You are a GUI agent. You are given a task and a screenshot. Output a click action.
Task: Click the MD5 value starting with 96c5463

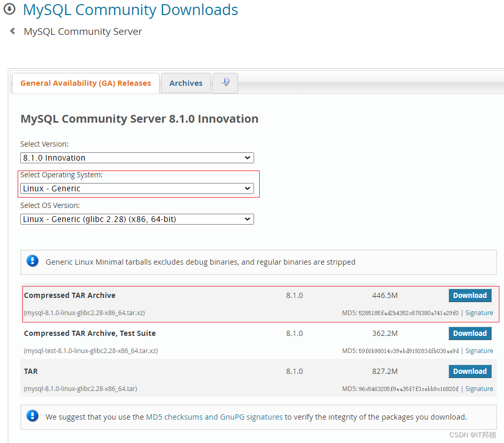pos(408,389)
